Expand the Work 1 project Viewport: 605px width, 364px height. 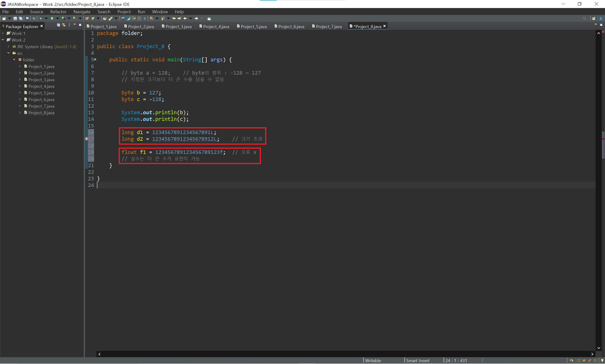pyautogui.click(x=3, y=33)
